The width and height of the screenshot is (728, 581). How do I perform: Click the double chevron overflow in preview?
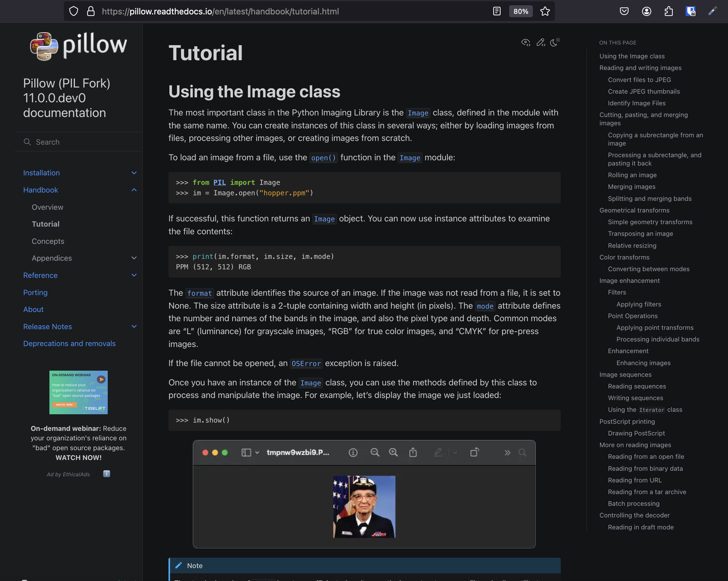pyautogui.click(x=507, y=453)
